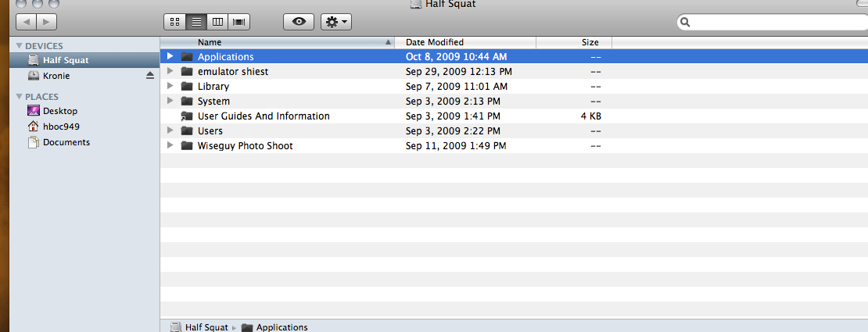Click the 4 KB size value

(590, 116)
